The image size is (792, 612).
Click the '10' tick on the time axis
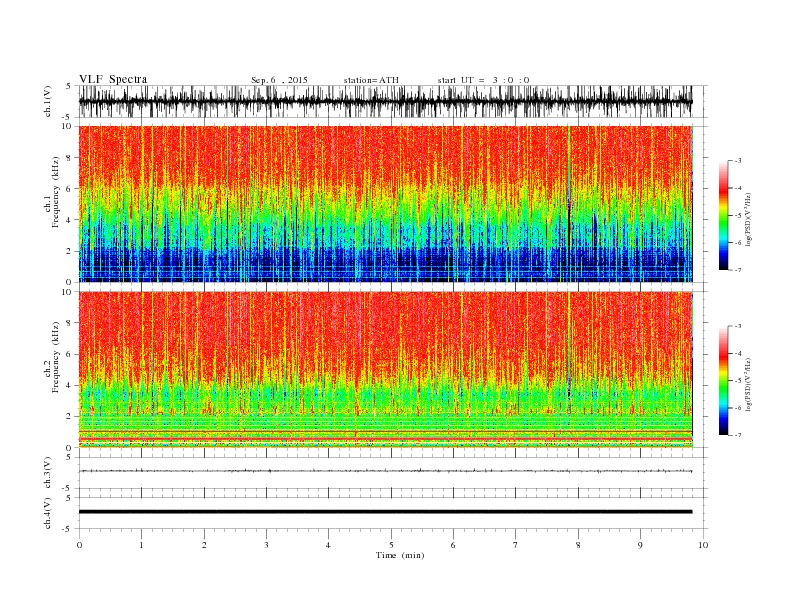click(x=703, y=545)
